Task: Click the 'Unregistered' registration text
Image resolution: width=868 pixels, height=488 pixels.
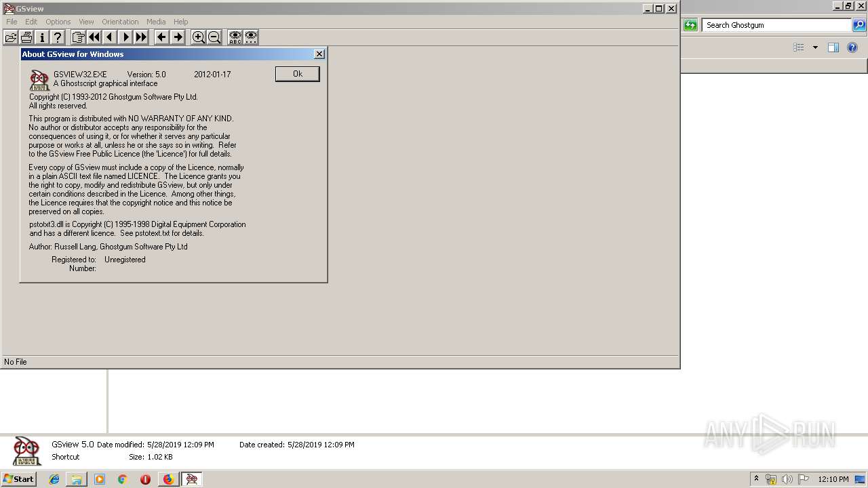Action: click(125, 260)
